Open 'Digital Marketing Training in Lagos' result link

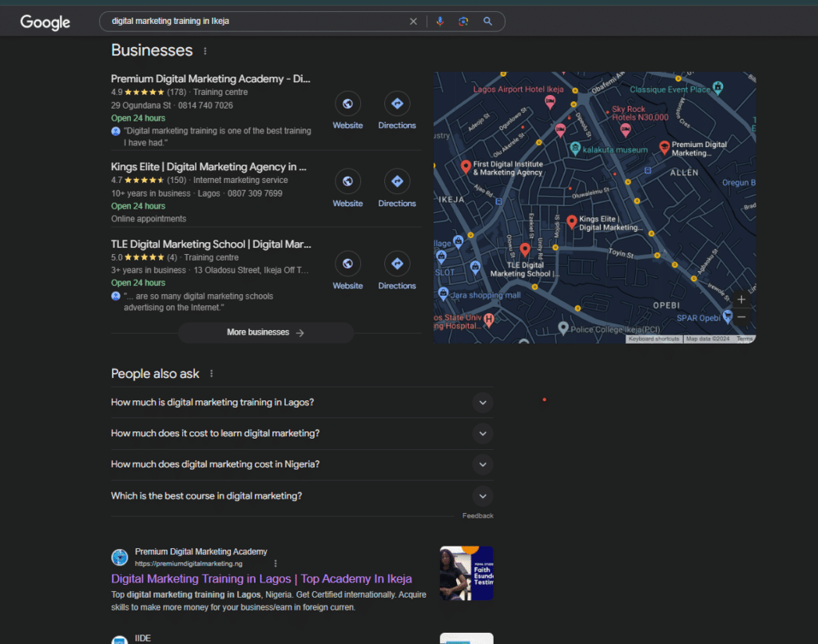click(261, 578)
